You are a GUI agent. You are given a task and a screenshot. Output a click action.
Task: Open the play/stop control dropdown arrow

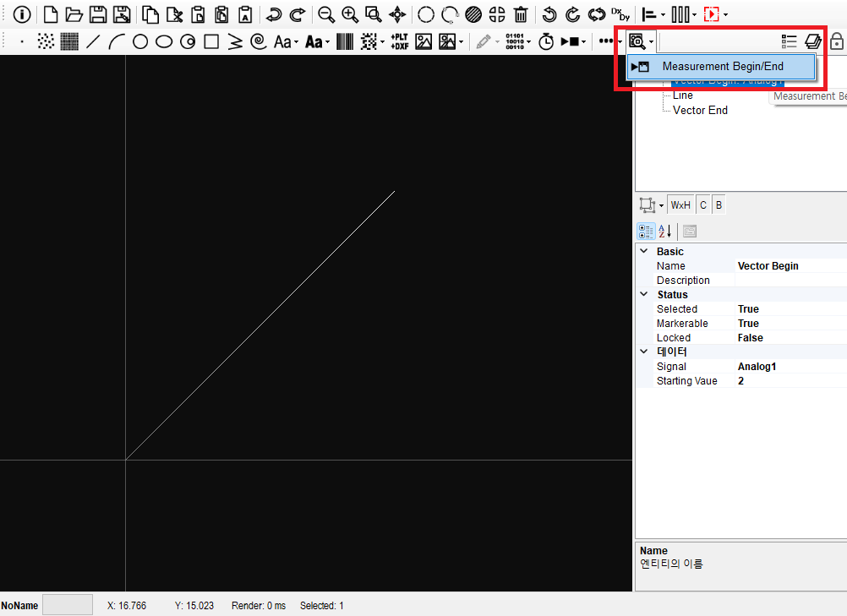(584, 42)
